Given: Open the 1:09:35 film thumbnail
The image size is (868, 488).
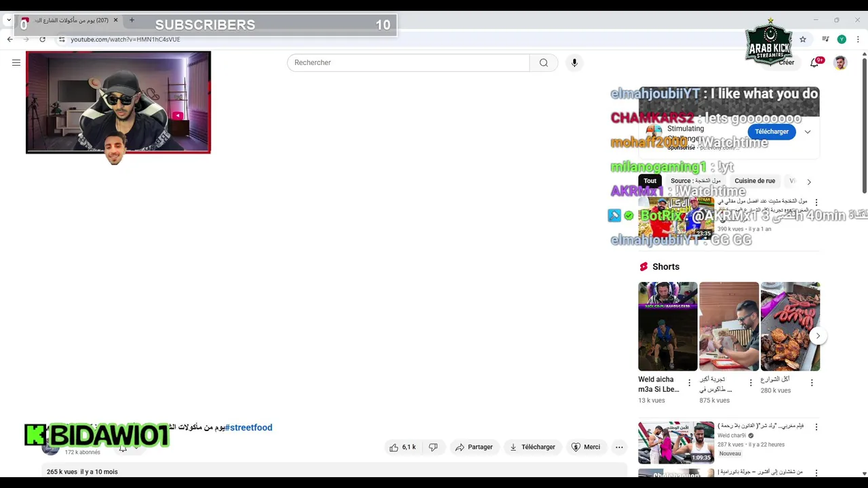Looking at the screenshot, I should pos(676,443).
